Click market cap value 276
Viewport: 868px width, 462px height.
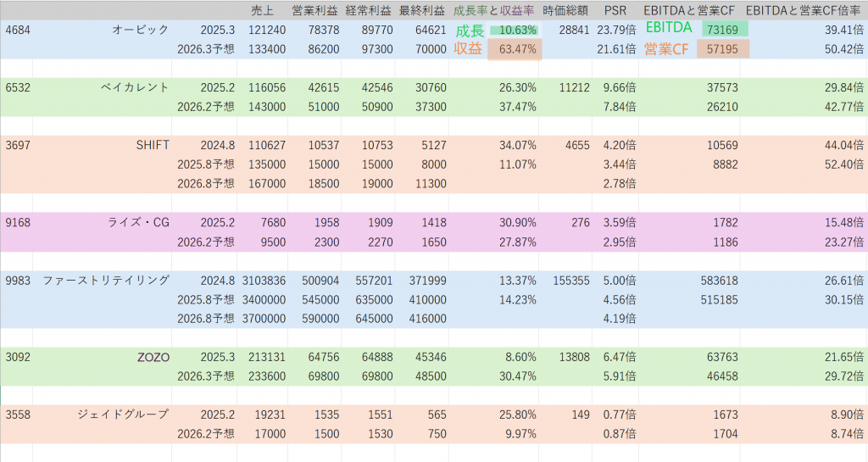click(580, 222)
